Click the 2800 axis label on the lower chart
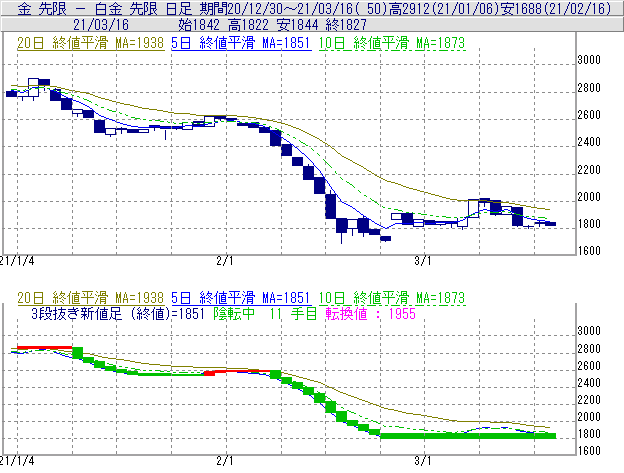 (589, 348)
